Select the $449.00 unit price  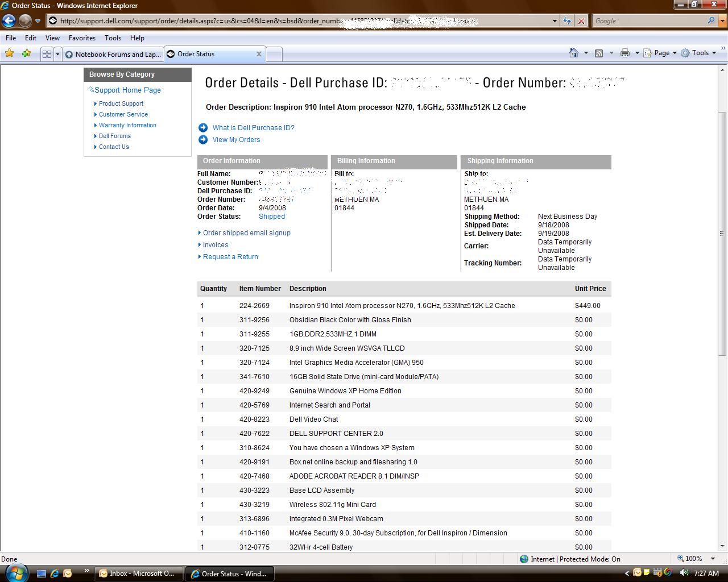[x=588, y=306]
